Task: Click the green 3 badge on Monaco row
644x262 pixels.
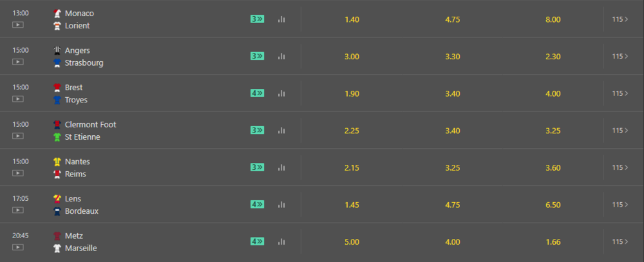Action: coord(257,19)
